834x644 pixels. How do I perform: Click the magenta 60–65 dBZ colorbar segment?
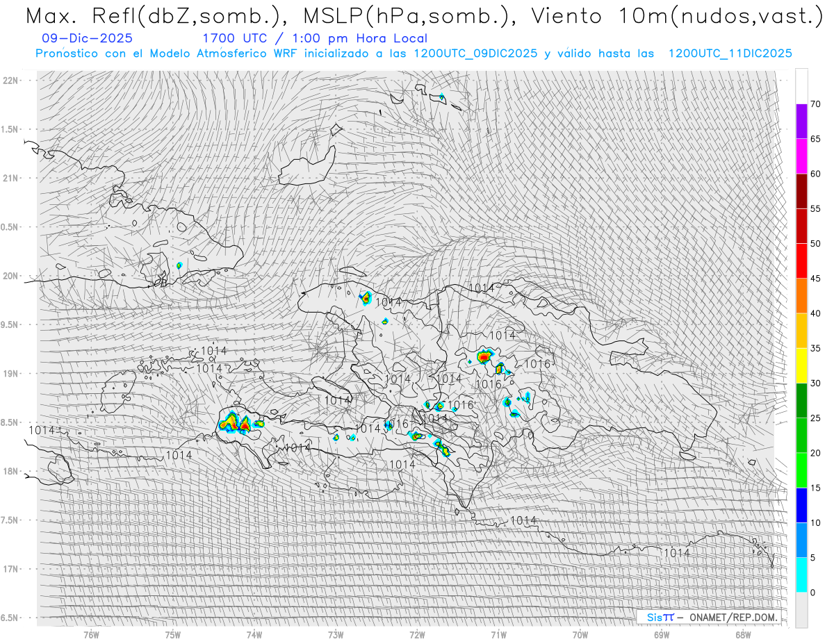(x=801, y=156)
